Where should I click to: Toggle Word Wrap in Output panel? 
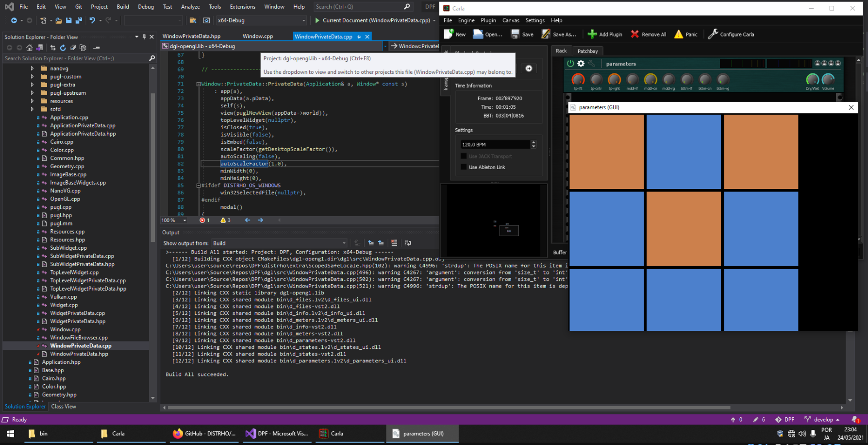(x=408, y=243)
